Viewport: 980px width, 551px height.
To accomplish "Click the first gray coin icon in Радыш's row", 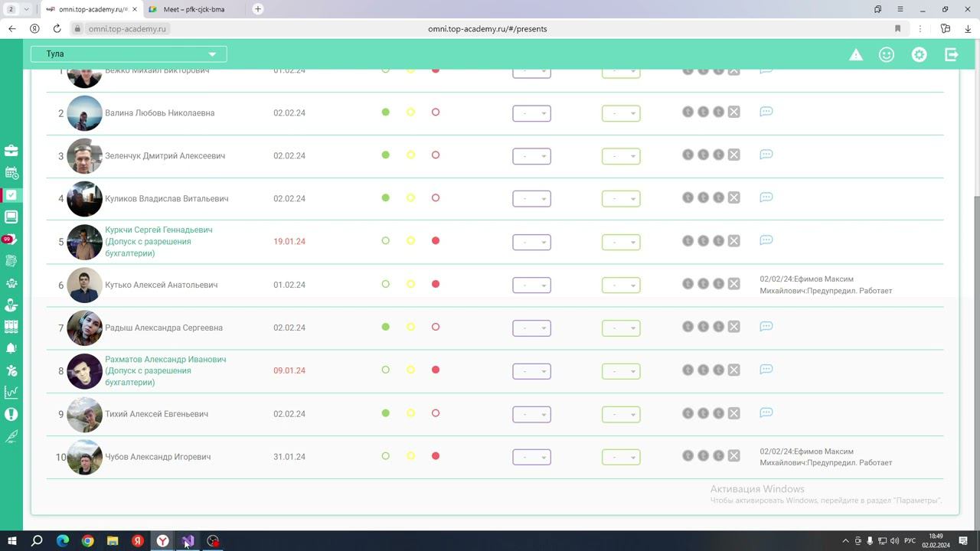I will (x=688, y=327).
